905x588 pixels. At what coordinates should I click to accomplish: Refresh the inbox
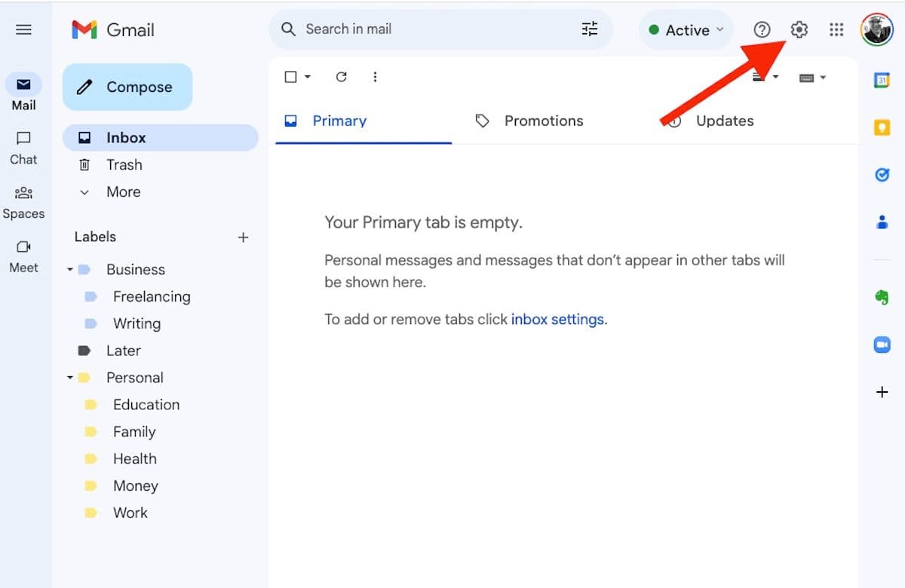(341, 76)
